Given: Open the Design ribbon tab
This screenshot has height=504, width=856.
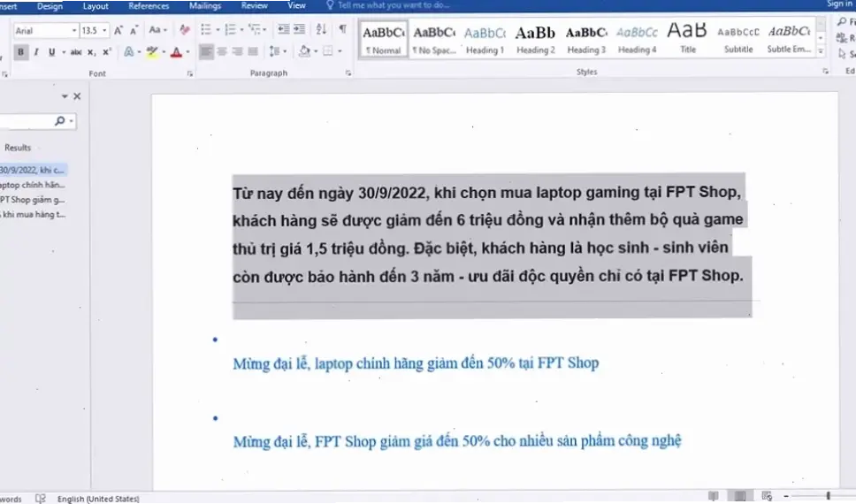Looking at the screenshot, I should [50, 6].
